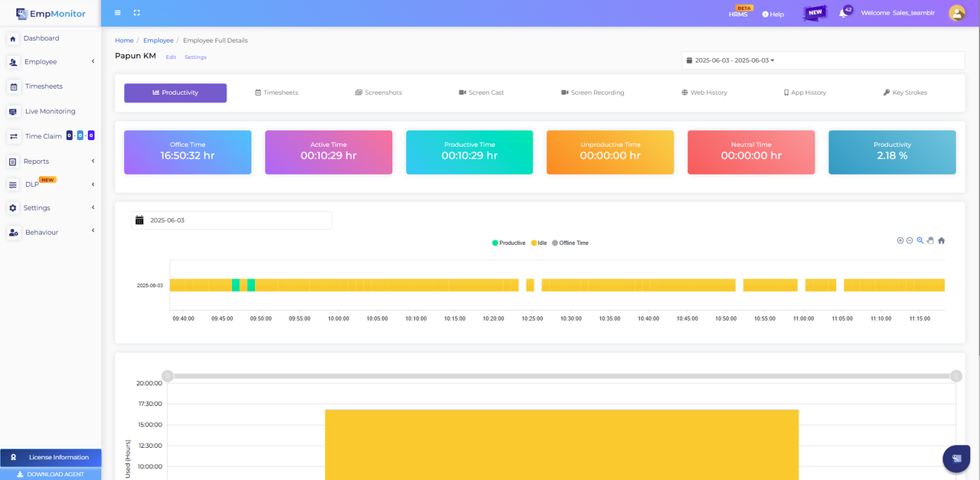The image size is (980, 480).
Task: Click the EmpMonitor logo
Action: click(x=51, y=13)
